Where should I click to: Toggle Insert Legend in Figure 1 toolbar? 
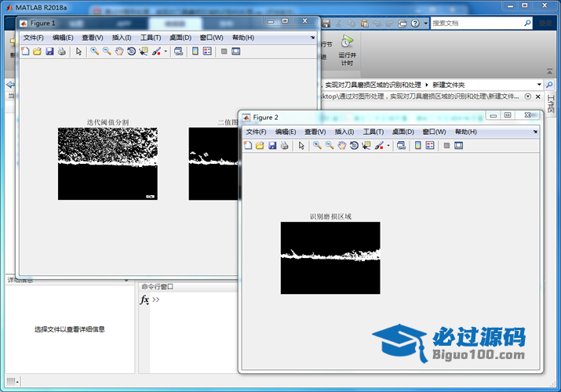pyautogui.click(x=206, y=52)
